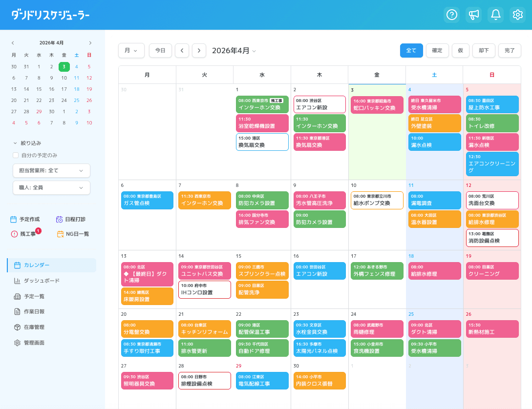Click the megaphone announcements icon
The image size is (532, 409).
click(473, 15)
